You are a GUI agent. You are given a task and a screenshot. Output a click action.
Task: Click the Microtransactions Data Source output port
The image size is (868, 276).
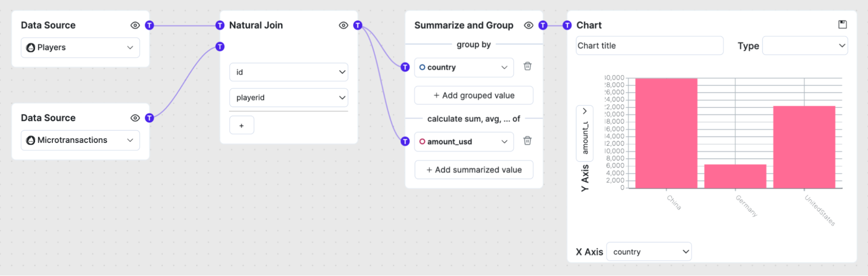pyautogui.click(x=149, y=118)
